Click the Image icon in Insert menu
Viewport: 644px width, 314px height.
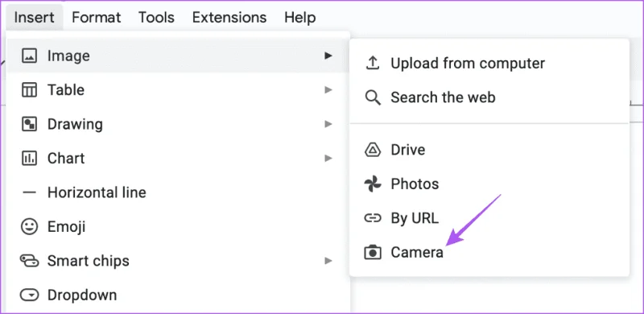coord(29,56)
